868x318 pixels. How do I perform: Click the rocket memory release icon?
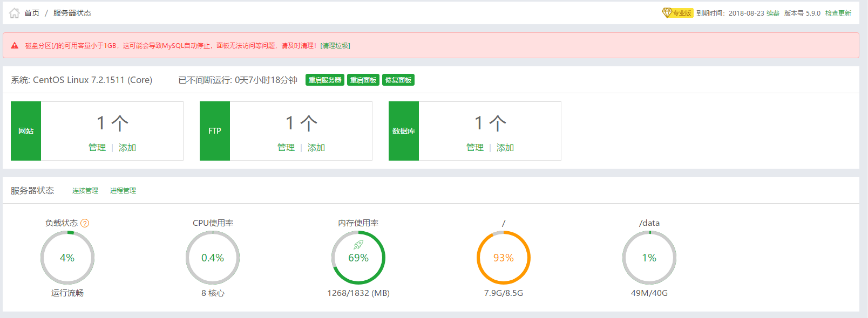point(358,245)
